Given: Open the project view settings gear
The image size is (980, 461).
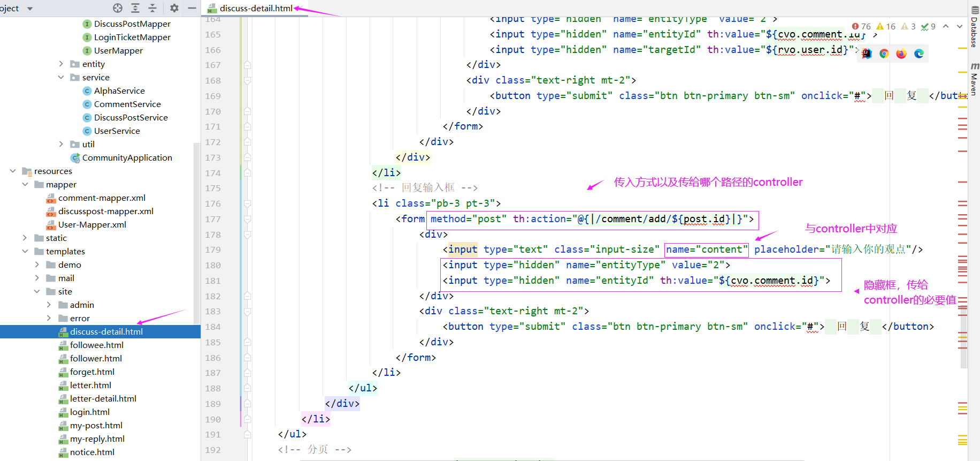Looking at the screenshot, I should click(174, 8).
